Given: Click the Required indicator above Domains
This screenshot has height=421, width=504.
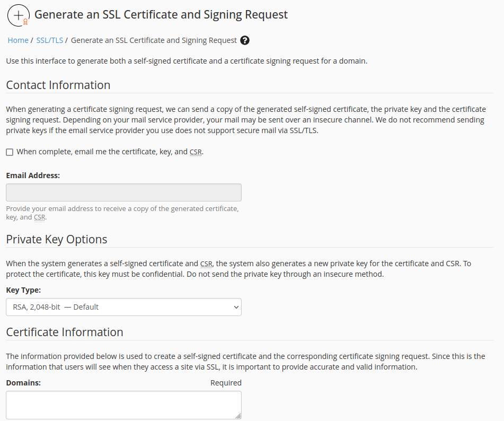Looking at the screenshot, I should pyautogui.click(x=226, y=383).
